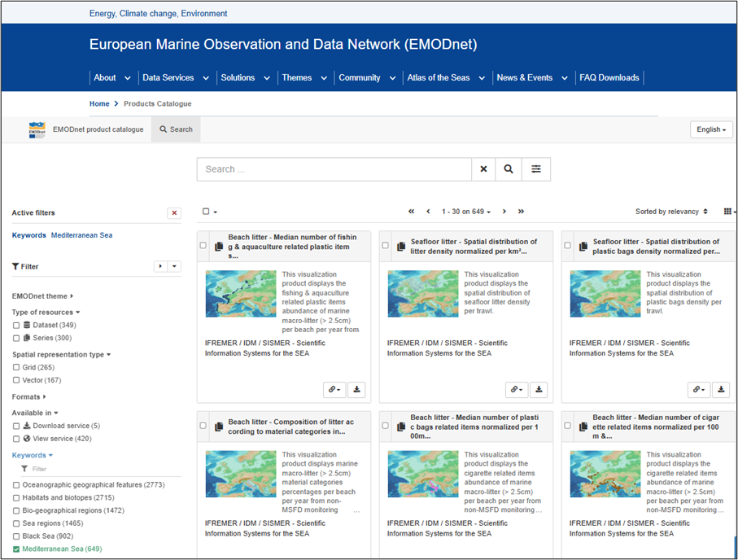738x560 pixels.
Task: Check View service (420) filter
Action: tap(16, 439)
